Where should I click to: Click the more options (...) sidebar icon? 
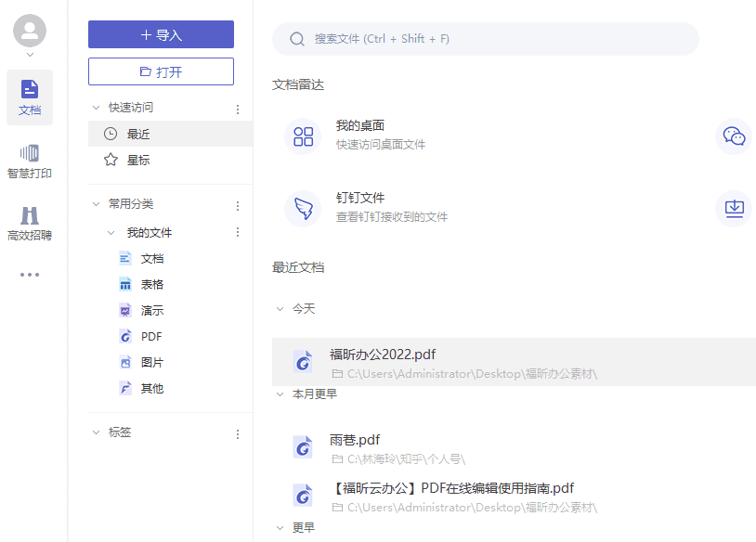tap(29, 274)
